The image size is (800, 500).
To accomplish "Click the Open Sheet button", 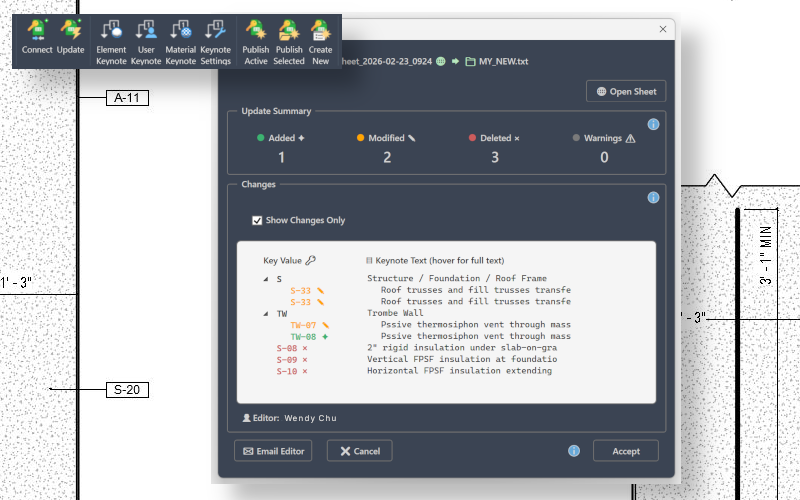I will [x=626, y=92].
